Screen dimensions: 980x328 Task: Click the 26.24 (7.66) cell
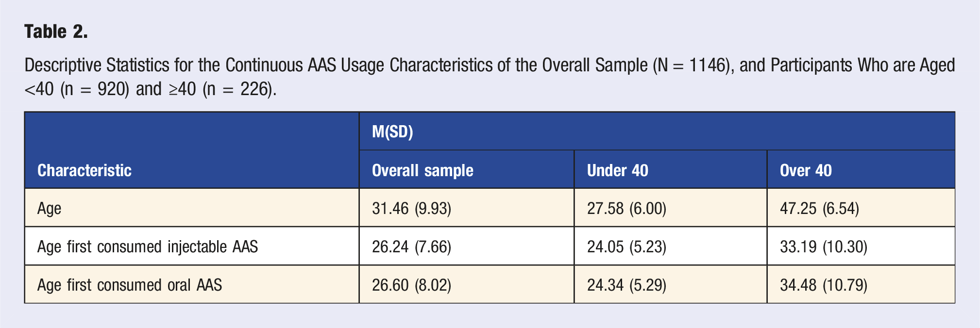[467, 246]
